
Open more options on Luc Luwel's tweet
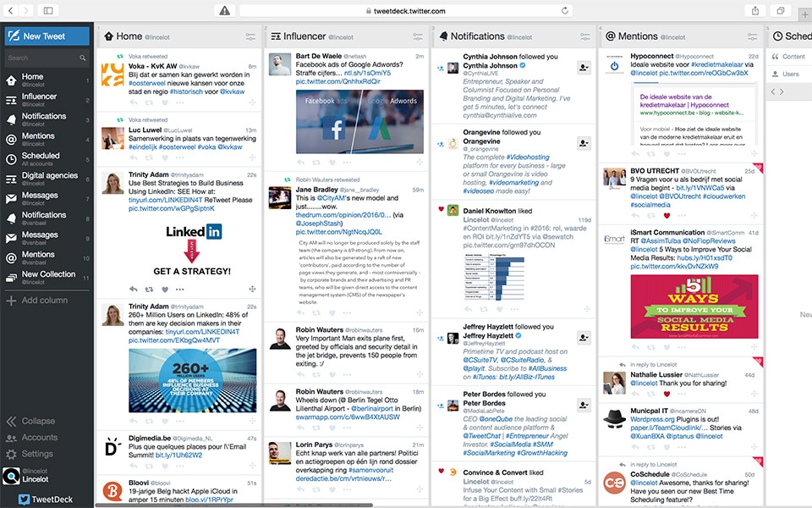pos(179,157)
